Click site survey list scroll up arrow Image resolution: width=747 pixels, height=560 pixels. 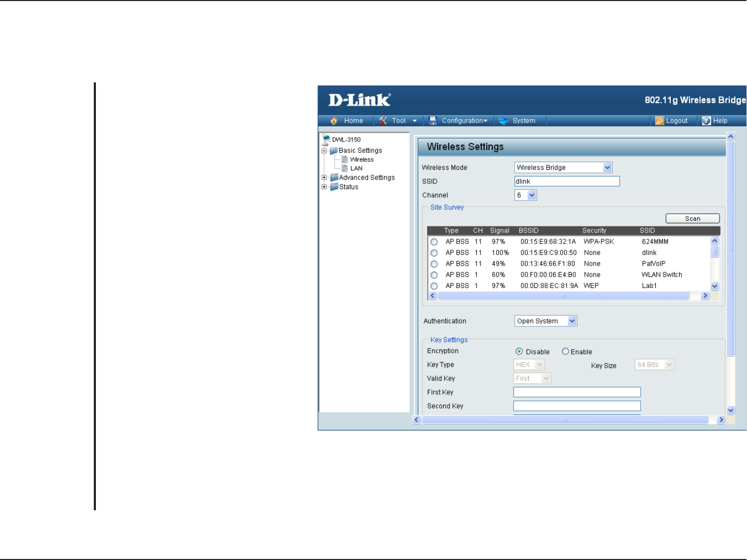(x=715, y=241)
